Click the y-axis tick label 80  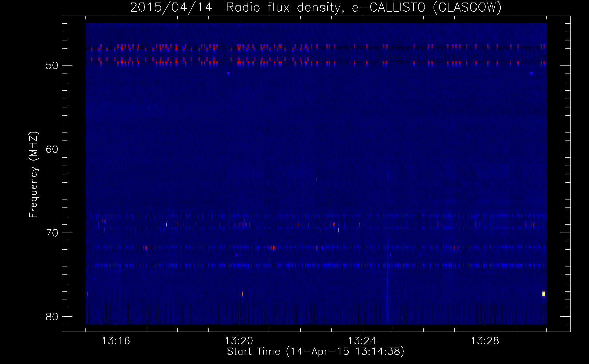(x=52, y=317)
